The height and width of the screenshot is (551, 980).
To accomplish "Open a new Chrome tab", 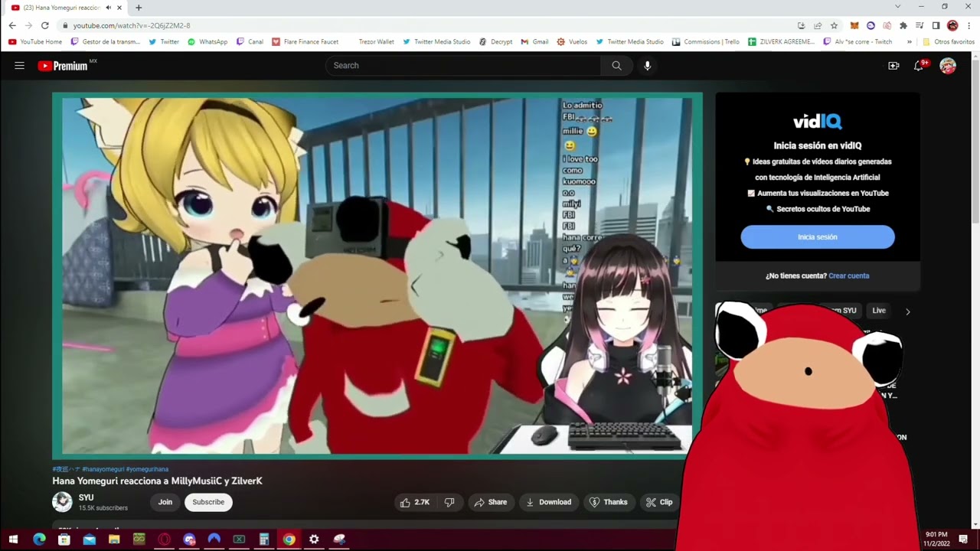I will (x=139, y=8).
